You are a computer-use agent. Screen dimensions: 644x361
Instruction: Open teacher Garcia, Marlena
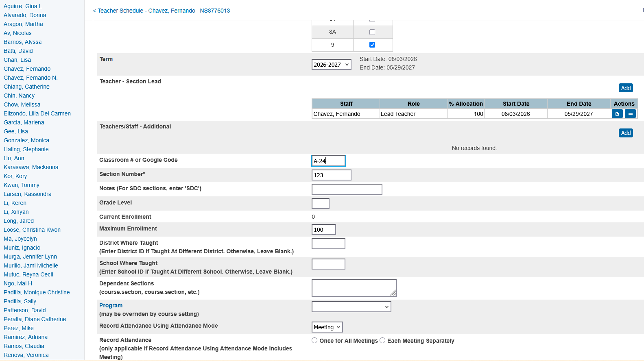point(24,122)
